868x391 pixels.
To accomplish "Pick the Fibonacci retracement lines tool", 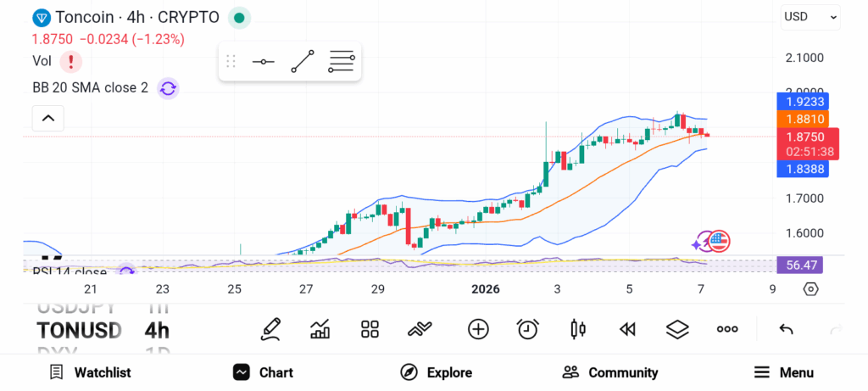I will coord(342,62).
